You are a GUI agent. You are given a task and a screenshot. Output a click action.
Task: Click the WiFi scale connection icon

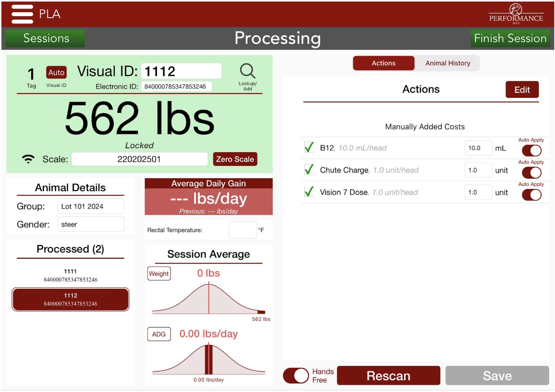point(28,159)
